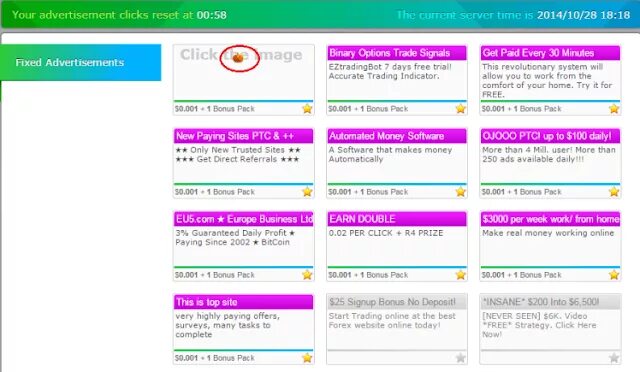This screenshot has width=640, height=372.
Task: Open Automated Money Software ad title
Action: [x=397, y=136]
